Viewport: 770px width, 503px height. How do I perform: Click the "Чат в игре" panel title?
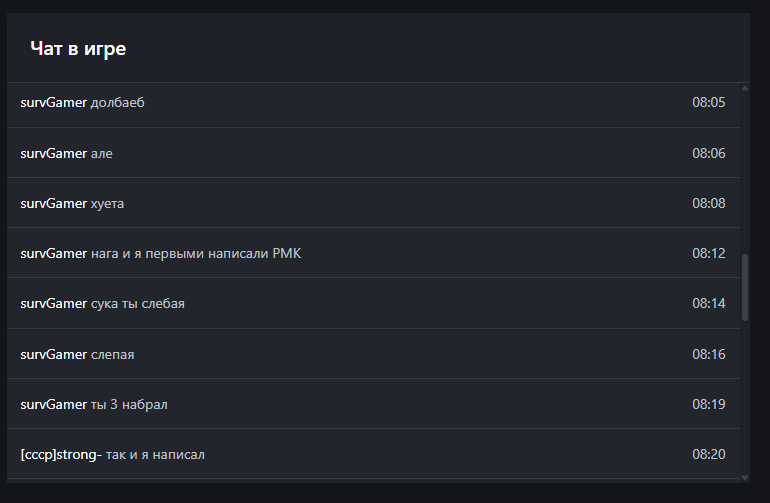click(x=78, y=49)
